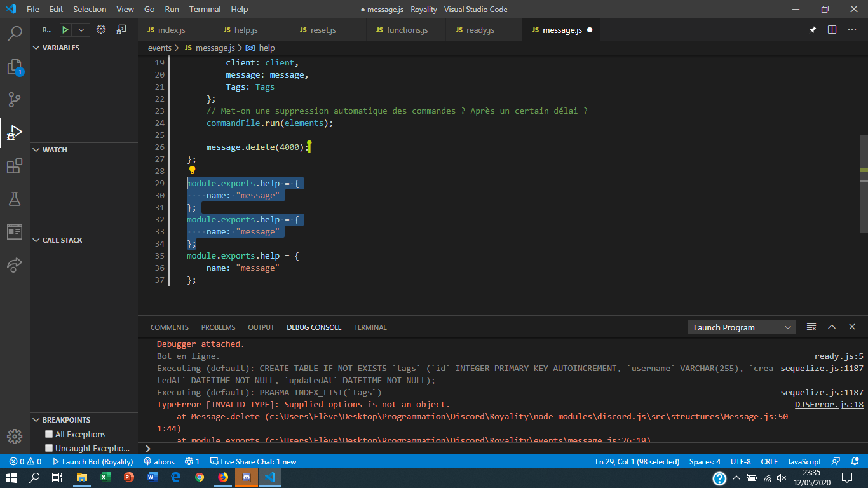Open the DJSError.js:18 source link
This screenshot has width=868, height=488.
[829, 405]
